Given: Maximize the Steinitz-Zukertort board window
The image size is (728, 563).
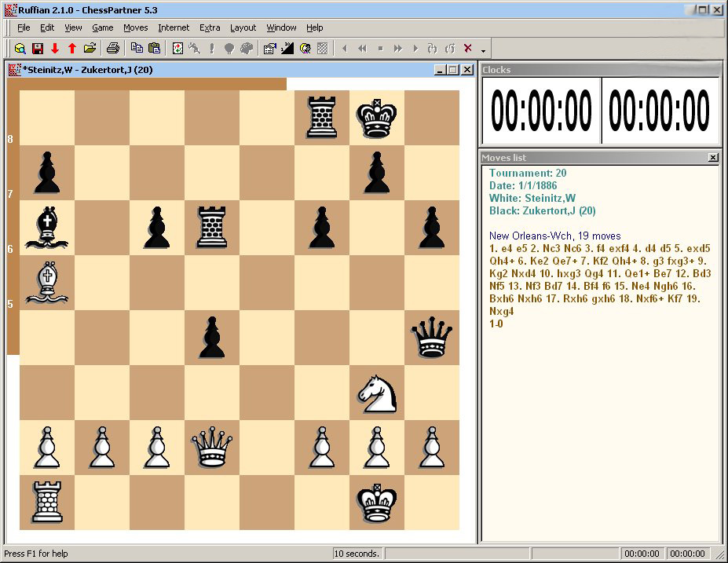Looking at the screenshot, I should point(453,70).
